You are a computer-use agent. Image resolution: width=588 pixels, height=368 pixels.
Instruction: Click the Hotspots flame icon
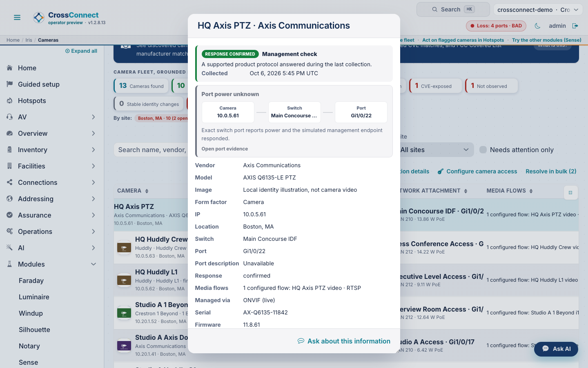[10, 101]
